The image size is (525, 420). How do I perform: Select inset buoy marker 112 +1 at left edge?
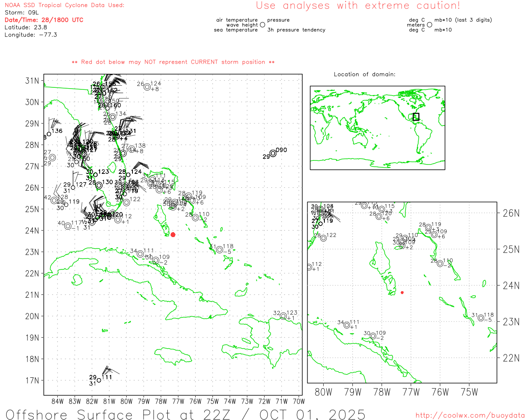coord(309,267)
